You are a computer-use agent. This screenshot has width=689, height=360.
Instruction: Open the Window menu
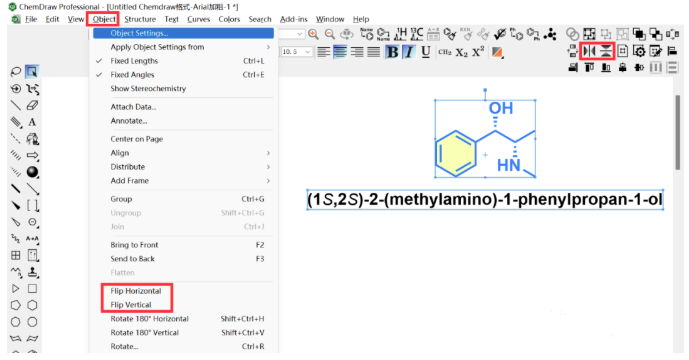click(330, 19)
